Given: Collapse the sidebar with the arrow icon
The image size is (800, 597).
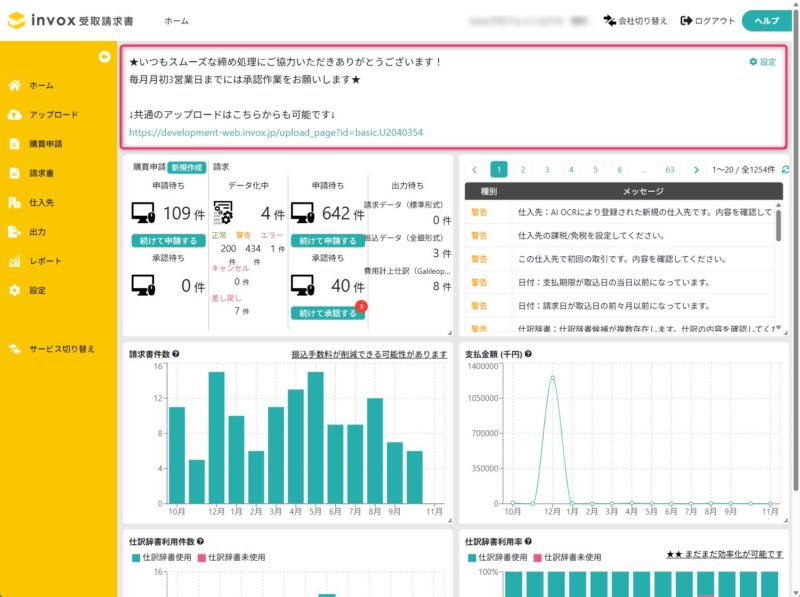Looking at the screenshot, I should 104,57.
